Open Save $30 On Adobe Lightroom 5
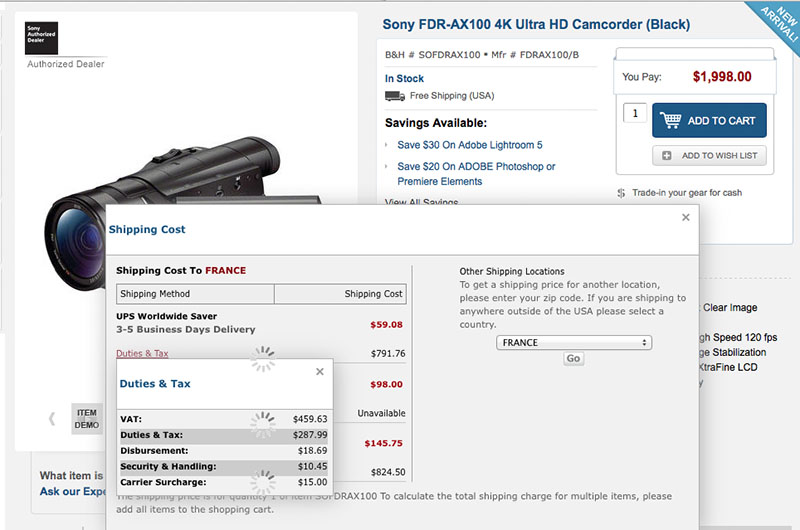This screenshot has height=530, width=800. pos(469,145)
